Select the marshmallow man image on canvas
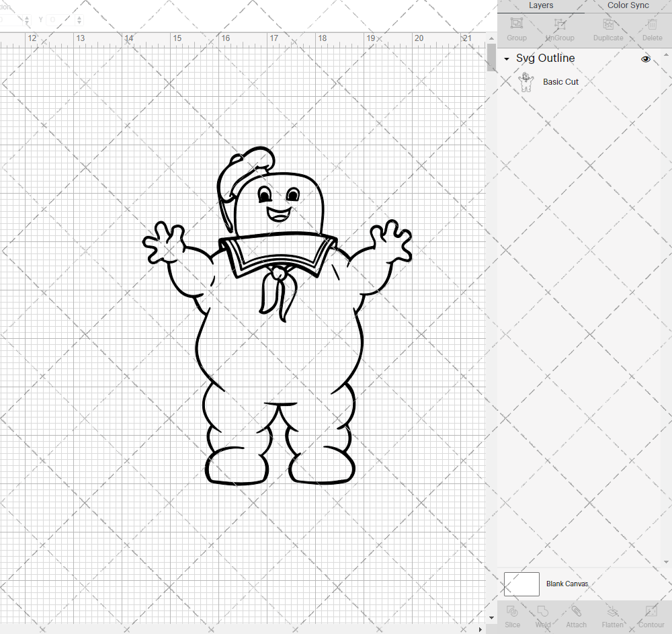Screen dimensions: 672x634 tap(277, 316)
